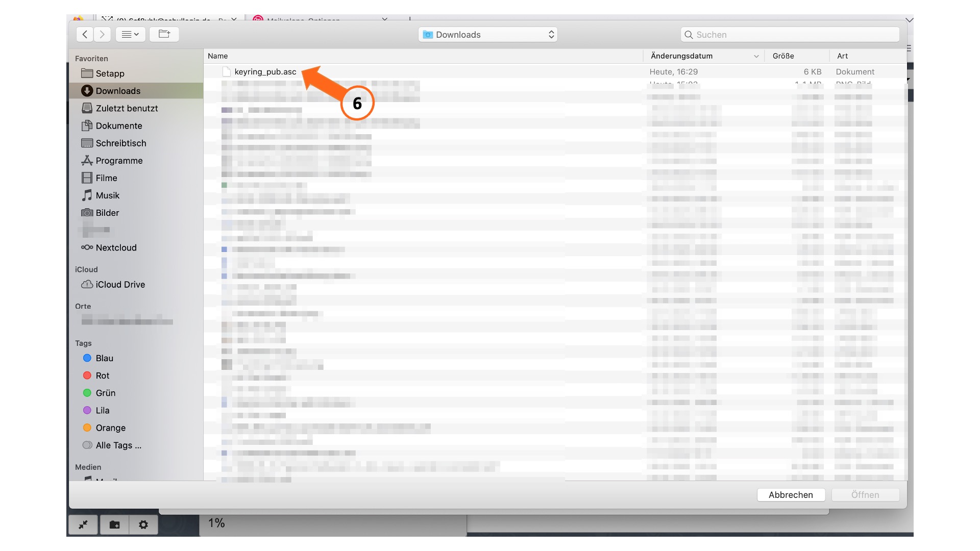Click the Öffnen button
The image size is (980, 551).
click(865, 494)
